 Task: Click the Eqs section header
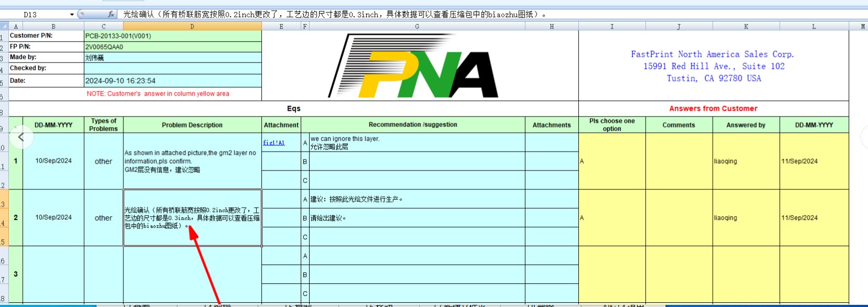click(293, 109)
